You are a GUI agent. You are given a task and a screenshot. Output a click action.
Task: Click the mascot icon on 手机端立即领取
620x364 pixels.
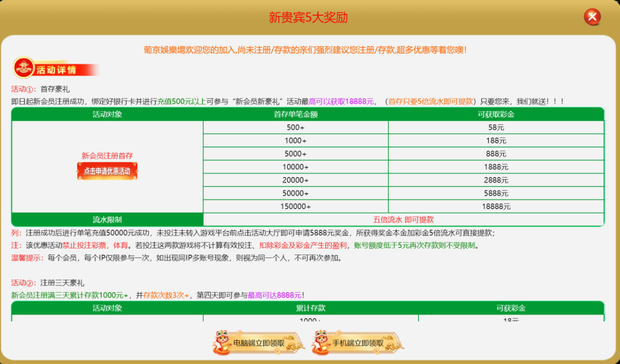click(x=322, y=342)
